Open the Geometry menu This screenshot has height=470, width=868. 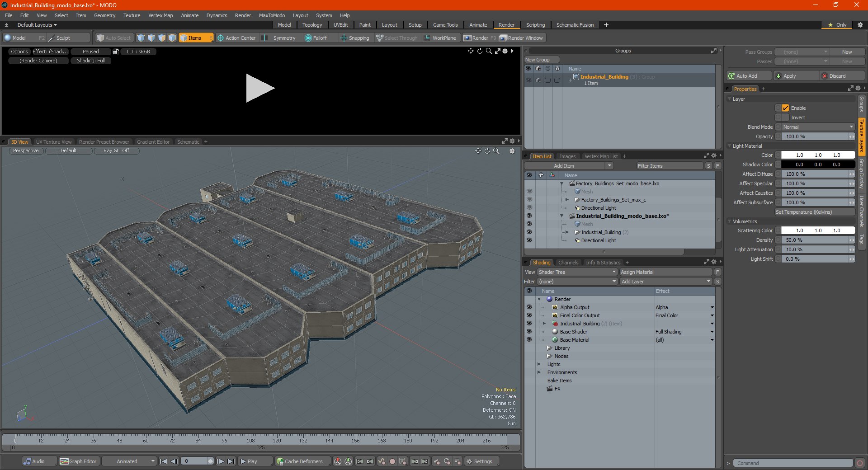click(x=104, y=15)
